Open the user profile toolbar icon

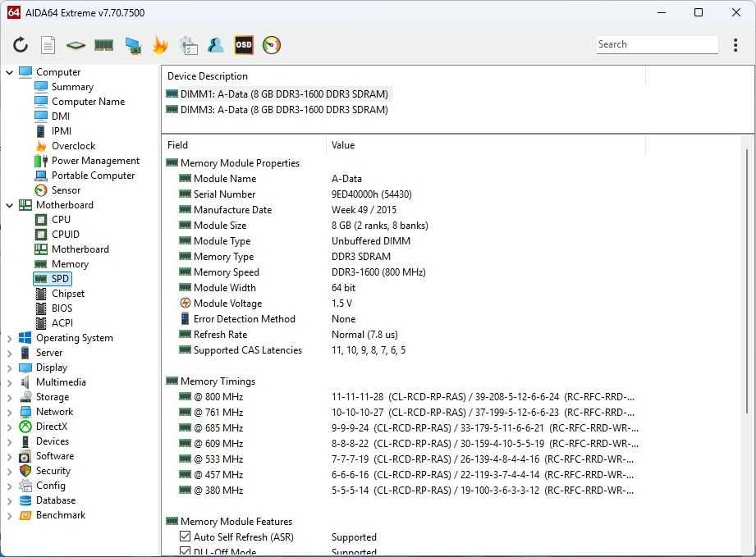(216, 45)
